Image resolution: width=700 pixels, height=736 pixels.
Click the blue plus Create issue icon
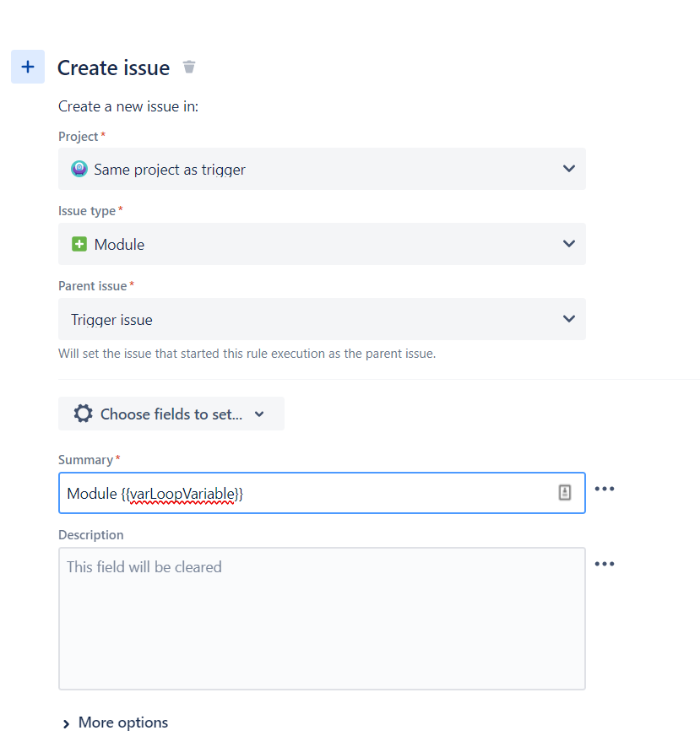tap(28, 67)
